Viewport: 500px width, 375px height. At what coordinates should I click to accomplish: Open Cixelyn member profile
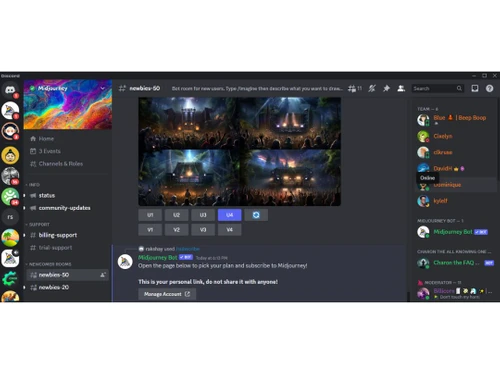pyautogui.click(x=456, y=136)
